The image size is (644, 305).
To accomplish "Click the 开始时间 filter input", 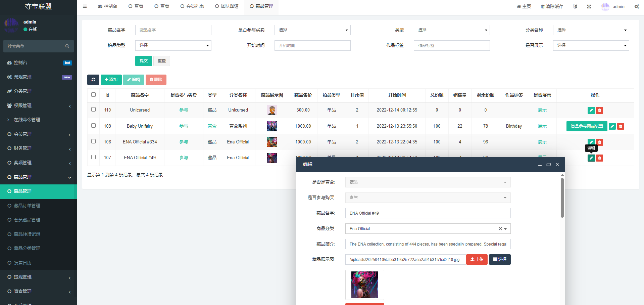I will click(x=312, y=46).
